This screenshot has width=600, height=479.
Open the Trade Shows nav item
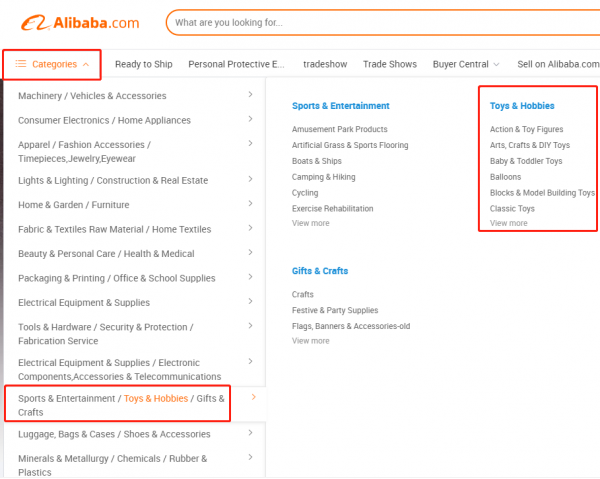tap(389, 64)
